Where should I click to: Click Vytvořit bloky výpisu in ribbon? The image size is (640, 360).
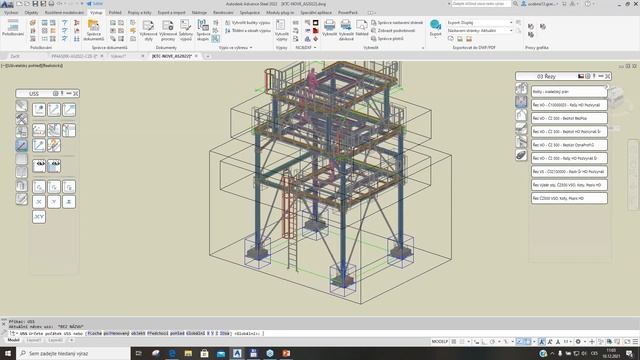(x=247, y=23)
